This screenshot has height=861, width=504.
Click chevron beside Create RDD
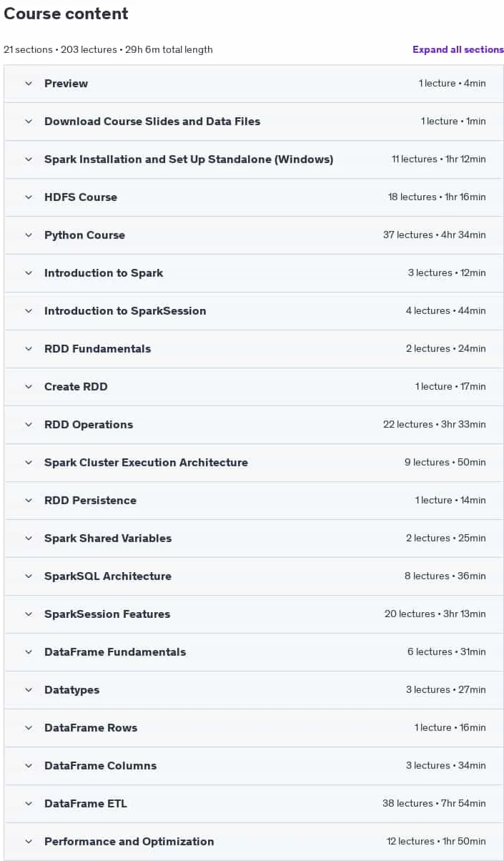pos(29,387)
